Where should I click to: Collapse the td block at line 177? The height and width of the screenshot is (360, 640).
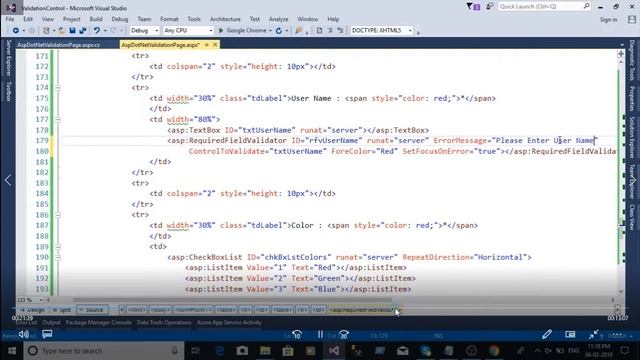click(58, 120)
